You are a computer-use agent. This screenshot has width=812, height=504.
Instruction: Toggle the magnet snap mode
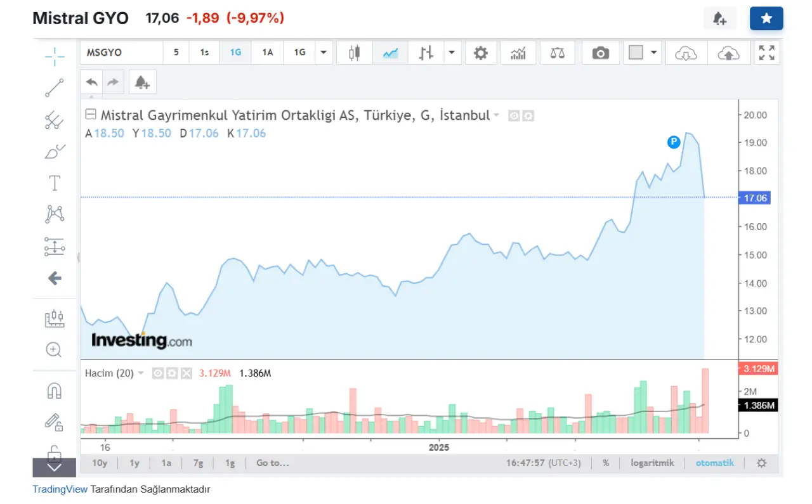click(x=55, y=391)
